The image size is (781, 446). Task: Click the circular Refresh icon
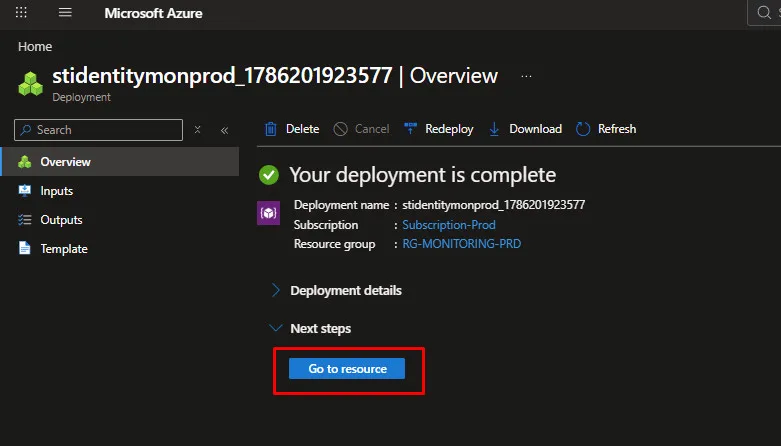[583, 129]
